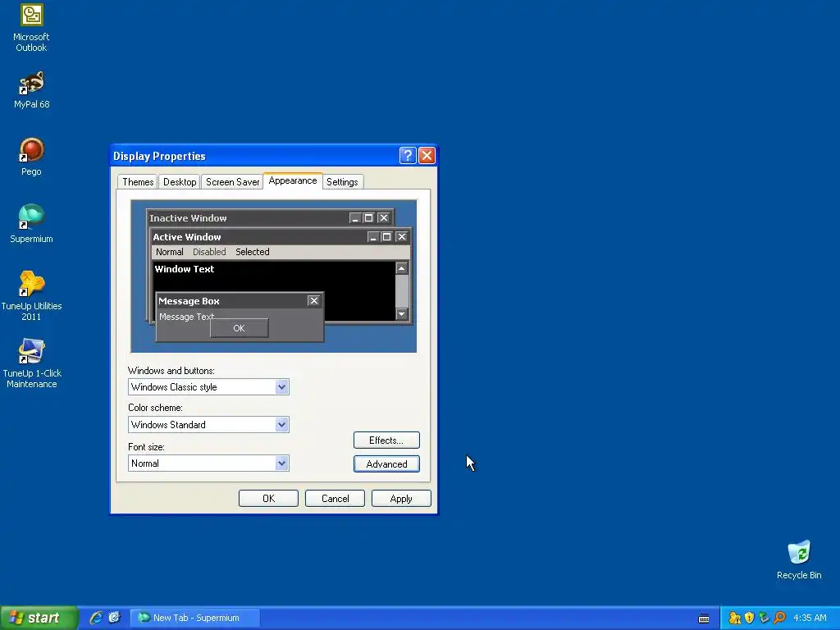Select the Recycle Bin icon

tap(799, 559)
